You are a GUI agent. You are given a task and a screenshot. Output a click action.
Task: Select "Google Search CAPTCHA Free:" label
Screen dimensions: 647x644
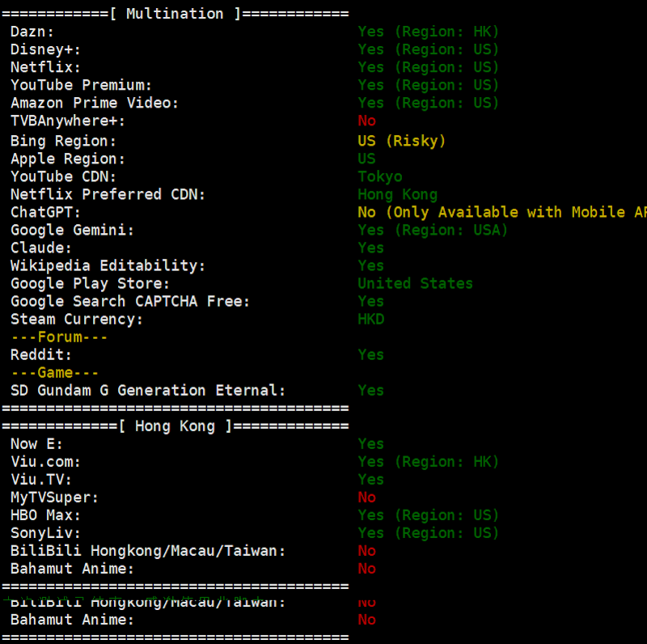[130, 301]
